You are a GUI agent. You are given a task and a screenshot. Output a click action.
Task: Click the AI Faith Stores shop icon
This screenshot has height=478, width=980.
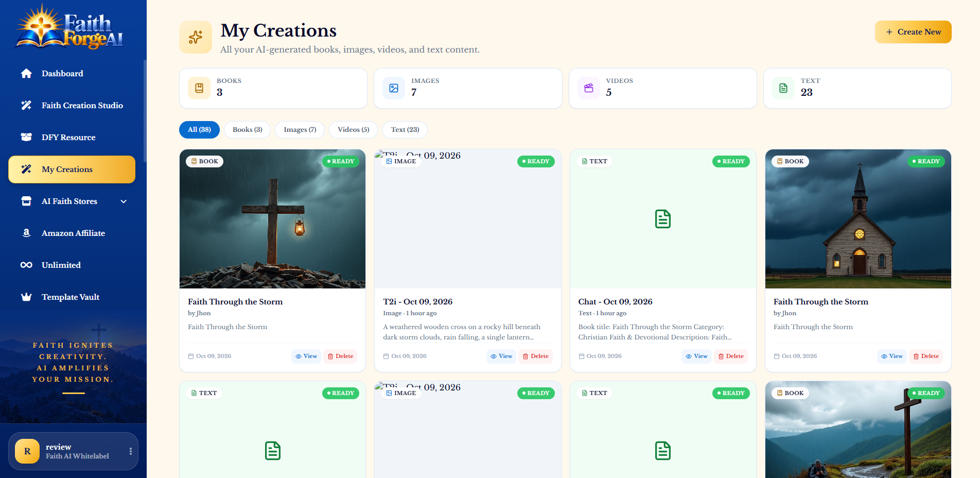coord(26,201)
